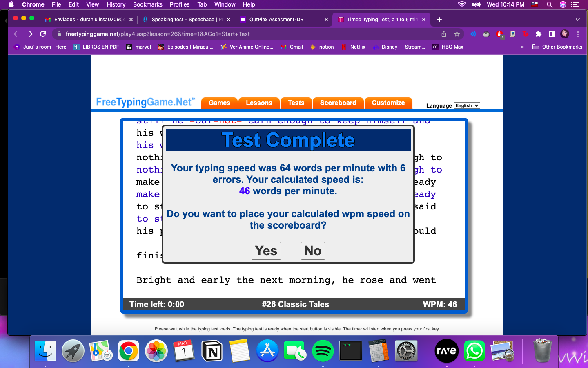The height and width of the screenshot is (368, 588).
Task: Switch to the Speaking test Speechace tab
Action: [186, 20]
